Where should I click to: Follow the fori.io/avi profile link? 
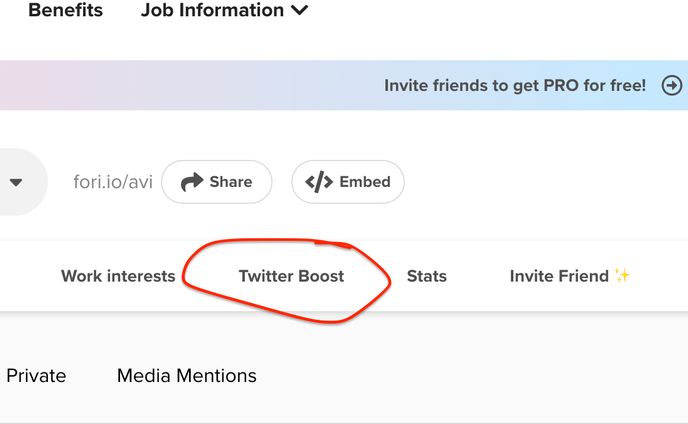[x=113, y=182]
